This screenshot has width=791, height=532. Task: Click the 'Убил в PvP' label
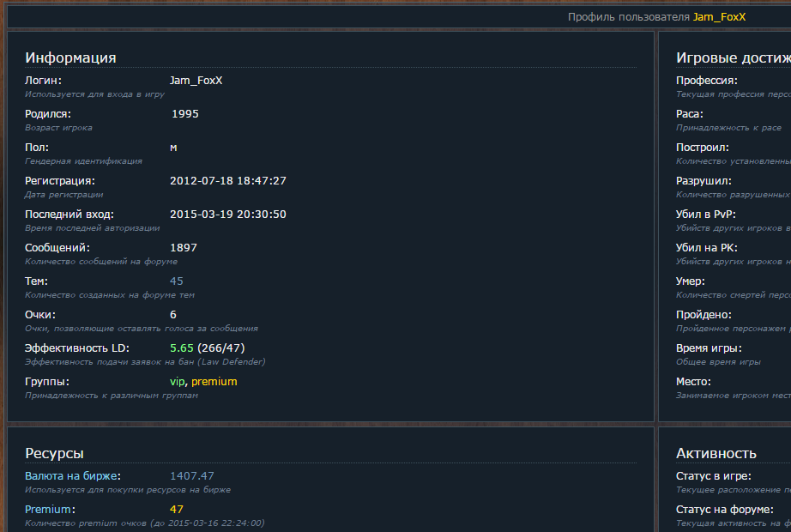coord(706,215)
